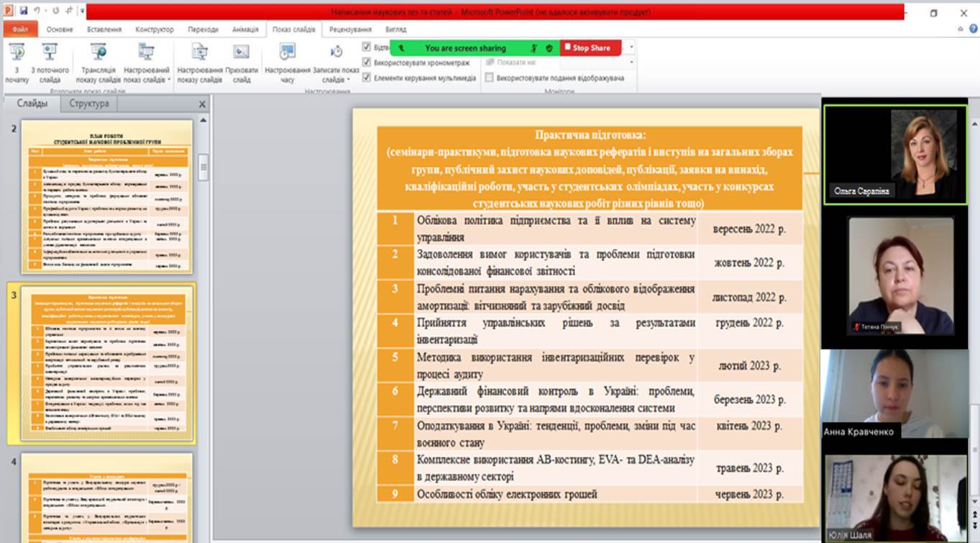Image resolution: width=980 pixels, height=543 pixels.
Task: Click the slide pane vertical scrollbar thumb
Action: (x=203, y=167)
